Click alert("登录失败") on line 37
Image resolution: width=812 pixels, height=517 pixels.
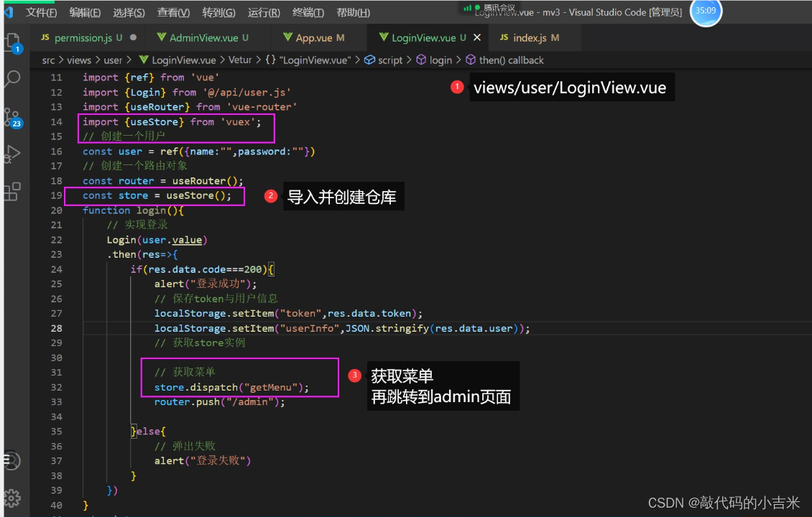click(x=203, y=461)
